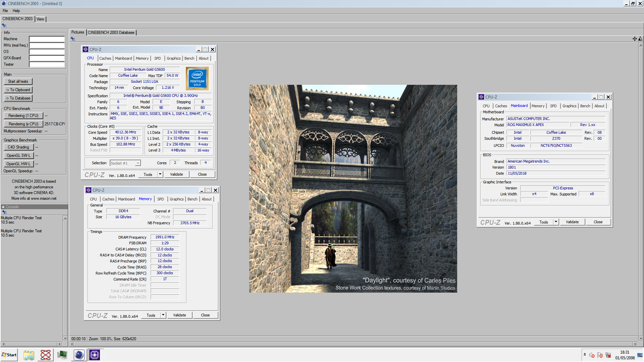This screenshot has height=362, width=644.
Task: Open the Socket #1 selection dropdown
Action: tap(125, 163)
